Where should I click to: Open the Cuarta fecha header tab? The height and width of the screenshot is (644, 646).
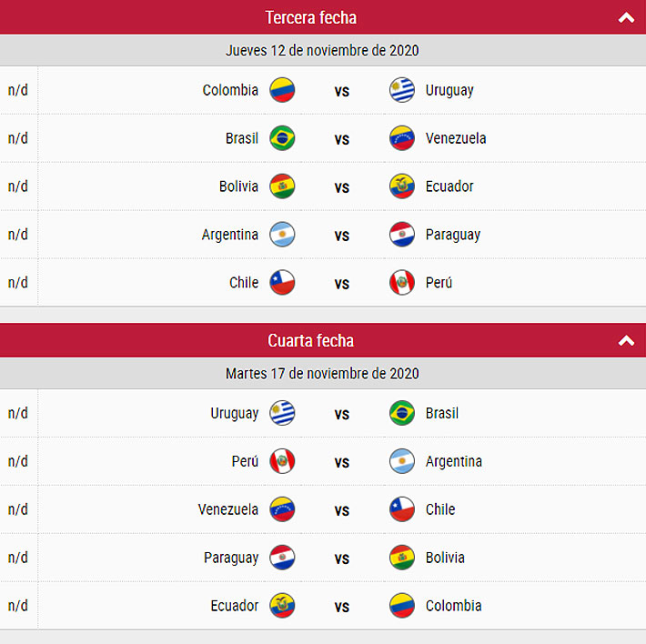pyautogui.click(x=323, y=340)
